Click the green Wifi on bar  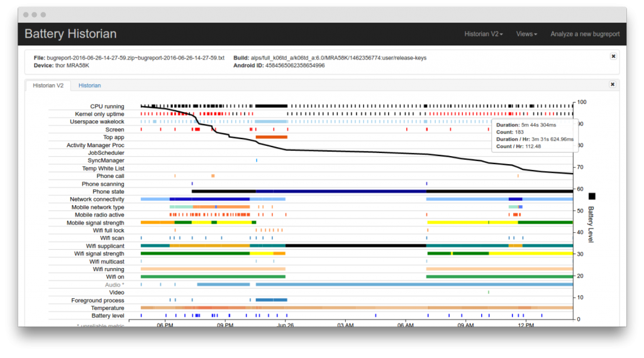point(213,276)
